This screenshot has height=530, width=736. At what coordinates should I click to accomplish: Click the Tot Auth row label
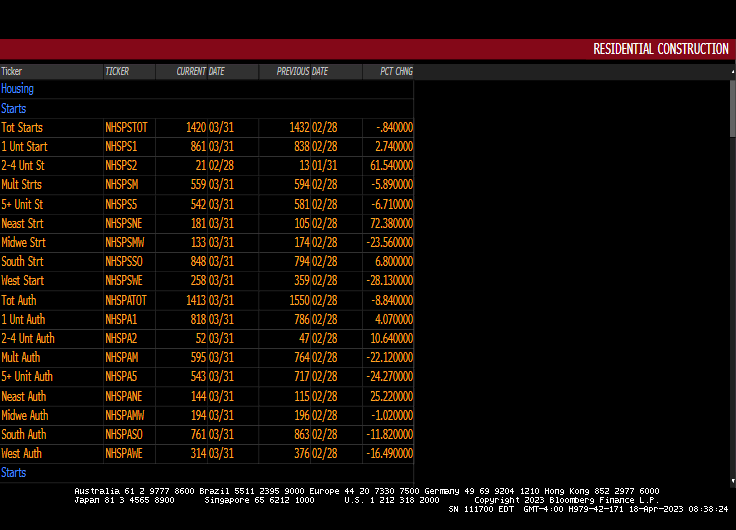click(x=20, y=300)
